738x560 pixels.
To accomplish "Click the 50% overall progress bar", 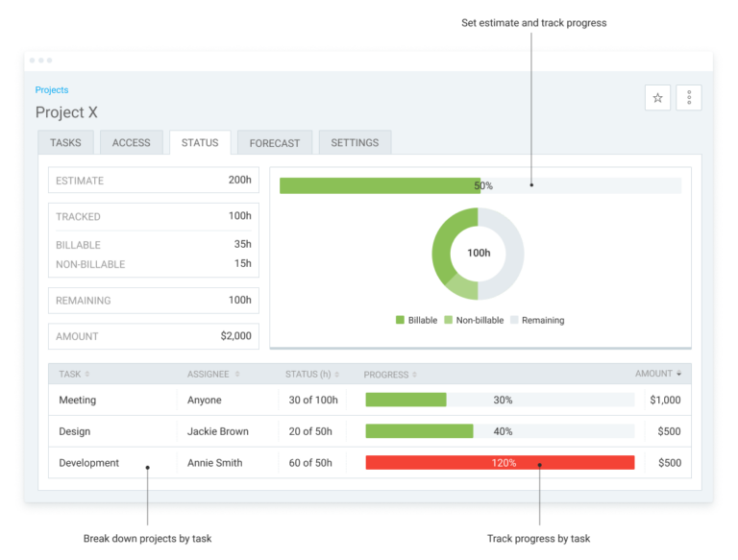I will pos(480,186).
